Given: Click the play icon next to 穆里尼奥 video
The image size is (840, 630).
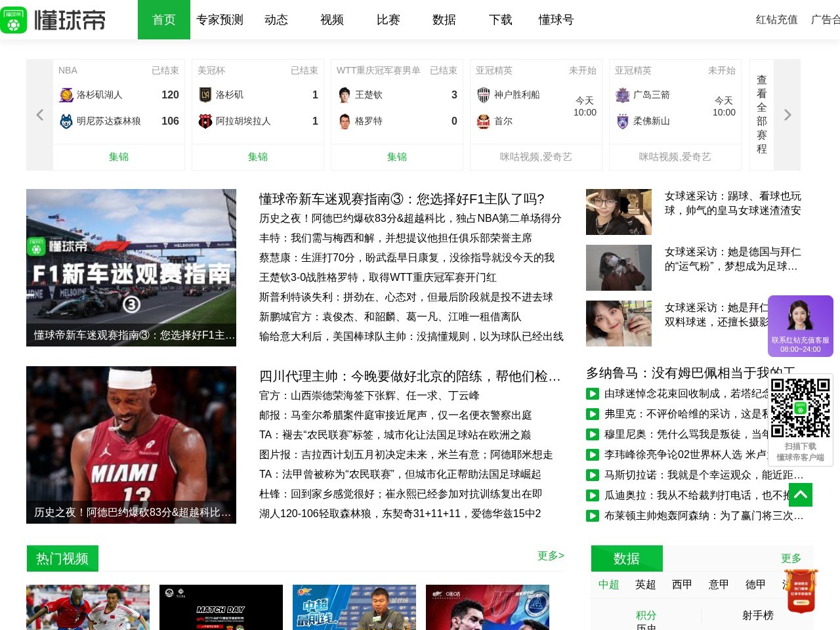Looking at the screenshot, I should tap(592, 434).
